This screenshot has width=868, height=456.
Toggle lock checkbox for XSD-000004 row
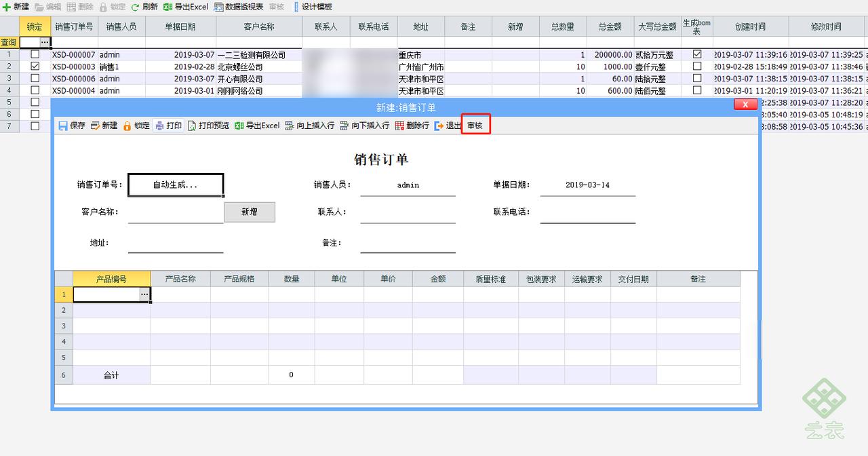coord(35,90)
